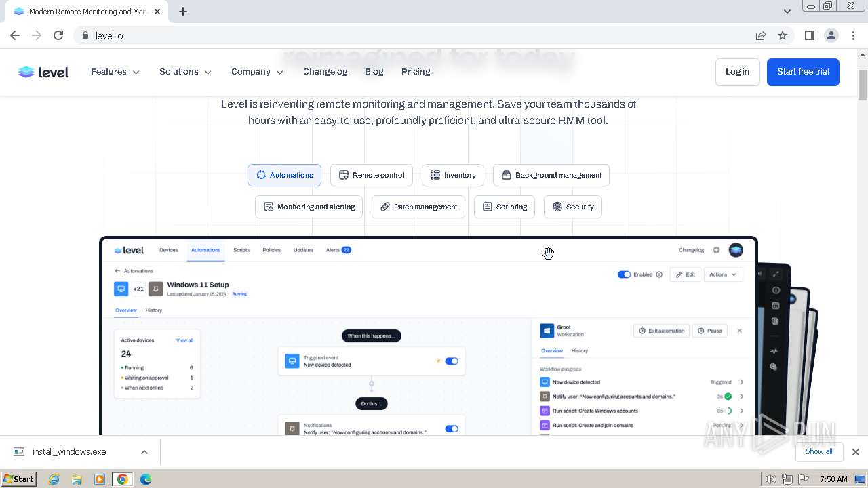Open File Explorer from the taskbar
The image size is (868, 488).
click(x=77, y=479)
